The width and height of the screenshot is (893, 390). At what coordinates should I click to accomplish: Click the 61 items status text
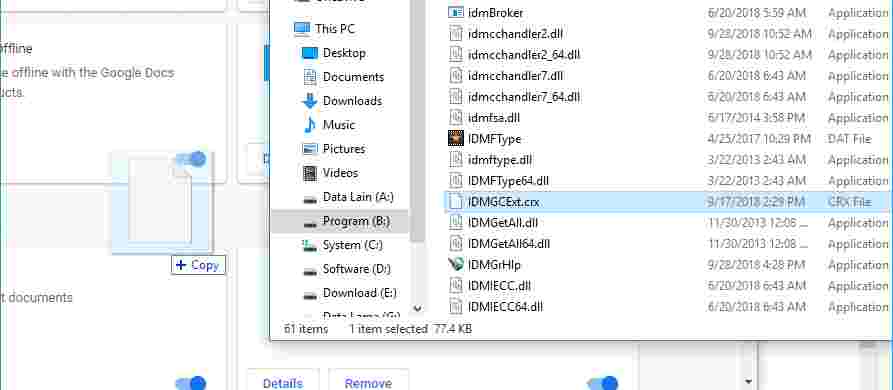(306, 329)
